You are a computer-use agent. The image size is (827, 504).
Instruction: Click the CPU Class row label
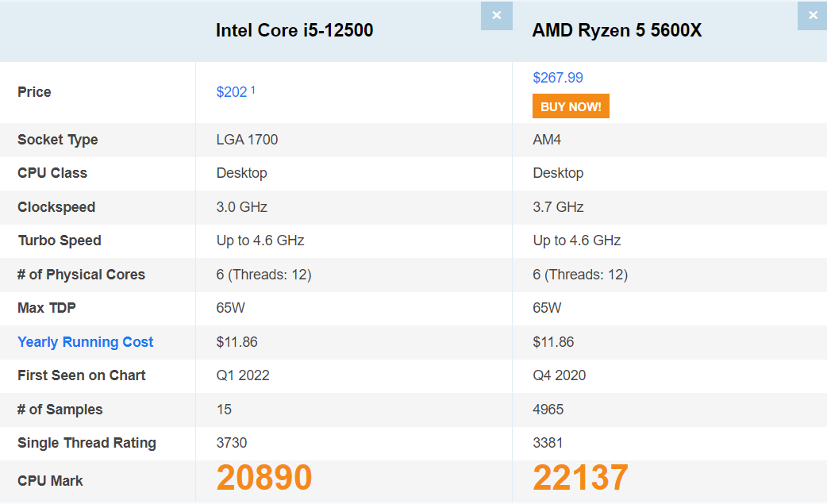(52, 173)
